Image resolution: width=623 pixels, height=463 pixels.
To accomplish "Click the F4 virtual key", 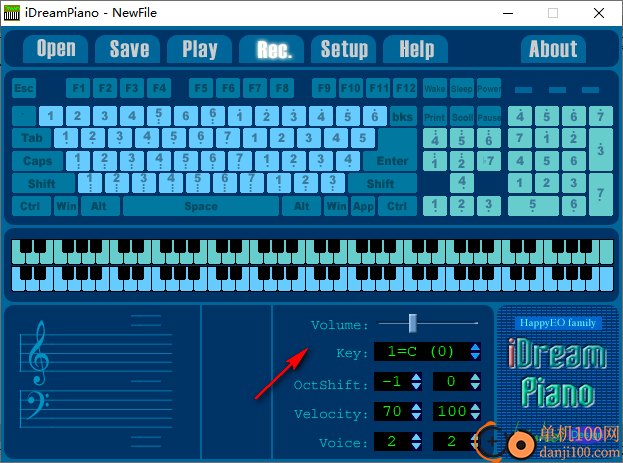I will click(x=159, y=88).
